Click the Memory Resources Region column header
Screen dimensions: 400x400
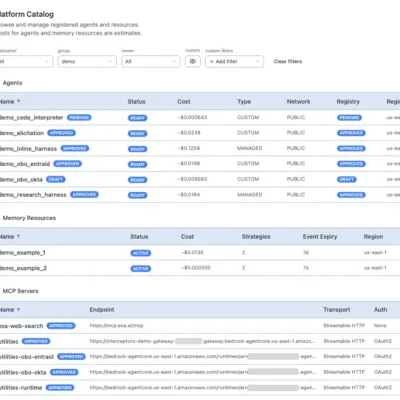pyautogui.click(x=373, y=237)
